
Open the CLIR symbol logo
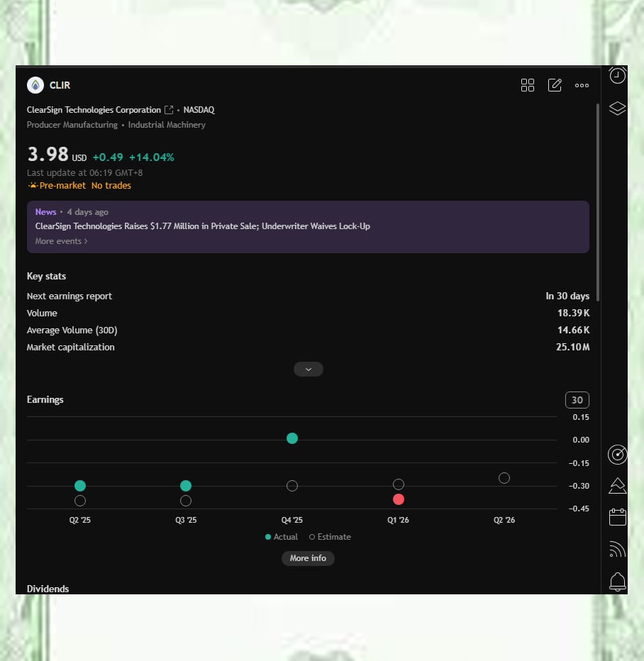pos(35,85)
